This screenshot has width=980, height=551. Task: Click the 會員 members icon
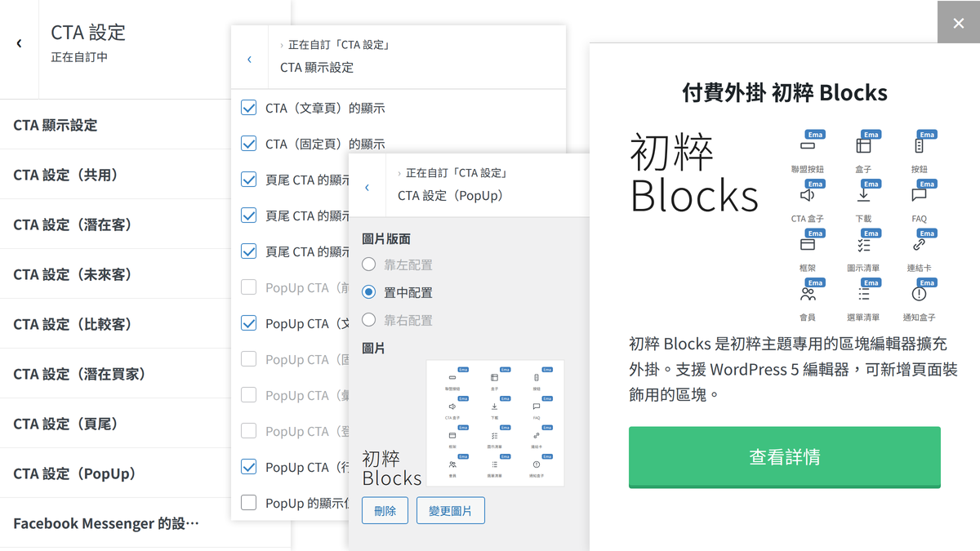[808, 294]
